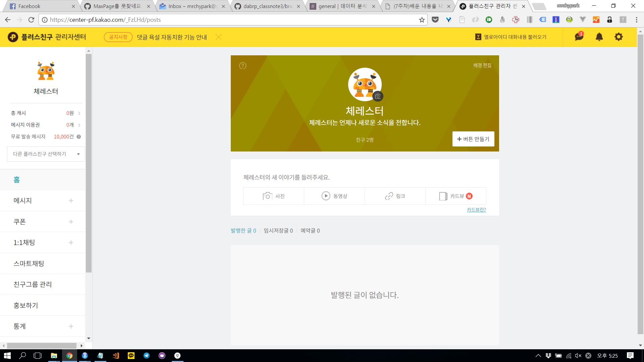Open KakaoTalk from Windows taskbar
This screenshot has height=362, width=644.
tap(131, 356)
